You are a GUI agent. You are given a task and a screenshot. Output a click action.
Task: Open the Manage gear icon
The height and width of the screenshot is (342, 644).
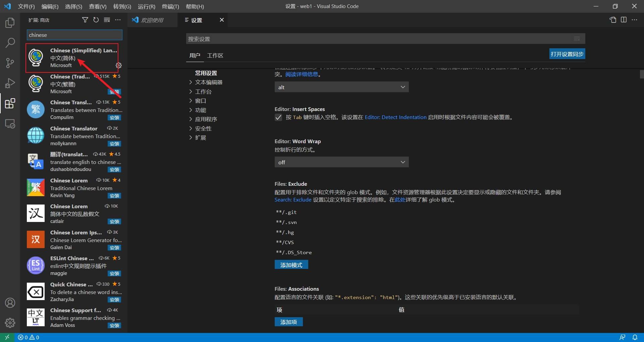[x=10, y=323]
